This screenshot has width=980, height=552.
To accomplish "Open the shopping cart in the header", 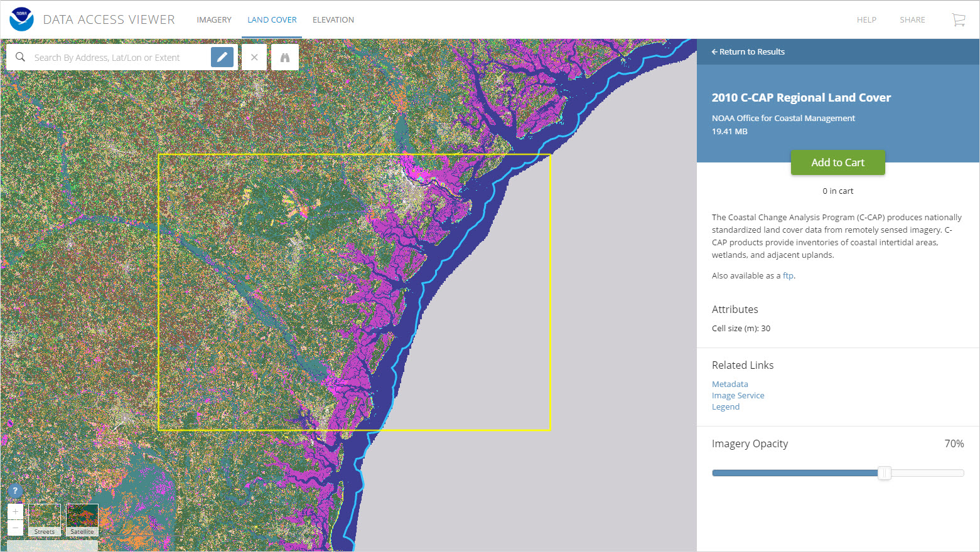I will point(958,19).
